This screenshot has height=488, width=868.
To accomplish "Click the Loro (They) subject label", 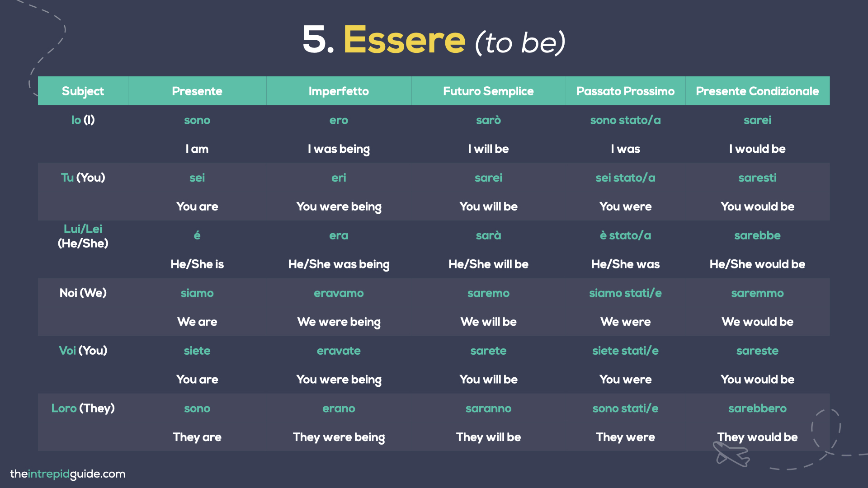I will click(x=83, y=408).
